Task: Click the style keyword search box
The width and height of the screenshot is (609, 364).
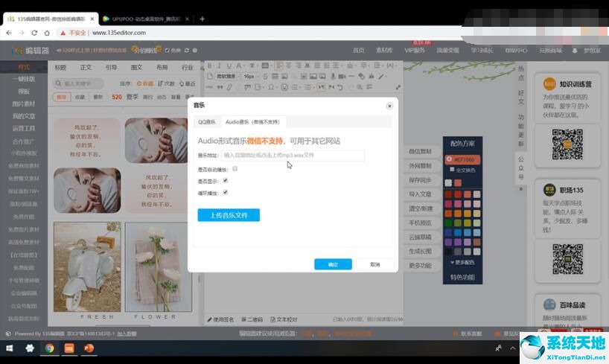Action: coord(79,83)
